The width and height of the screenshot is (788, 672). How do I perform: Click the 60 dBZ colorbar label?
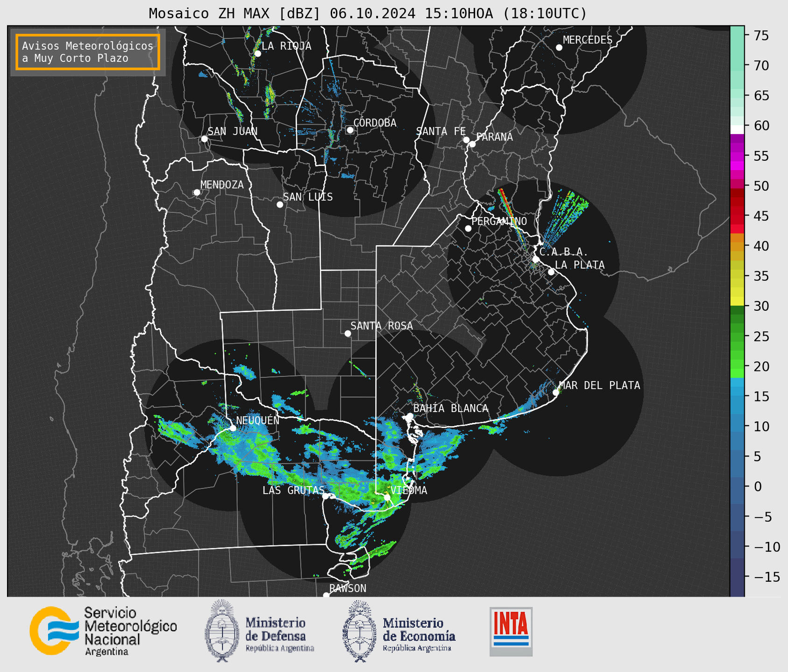[761, 126]
